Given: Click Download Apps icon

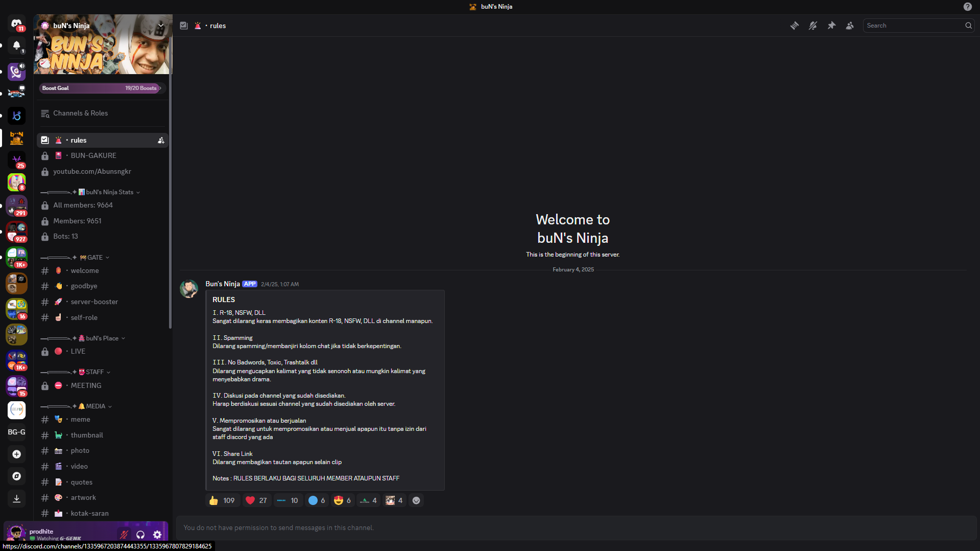Looking at the screenshot, I should click(16, 498).
